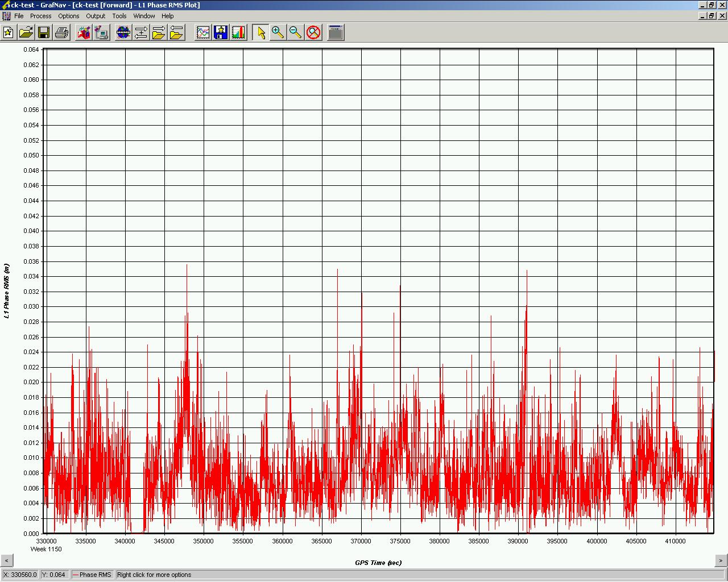Open the line plot results icon

click(203, 32)
